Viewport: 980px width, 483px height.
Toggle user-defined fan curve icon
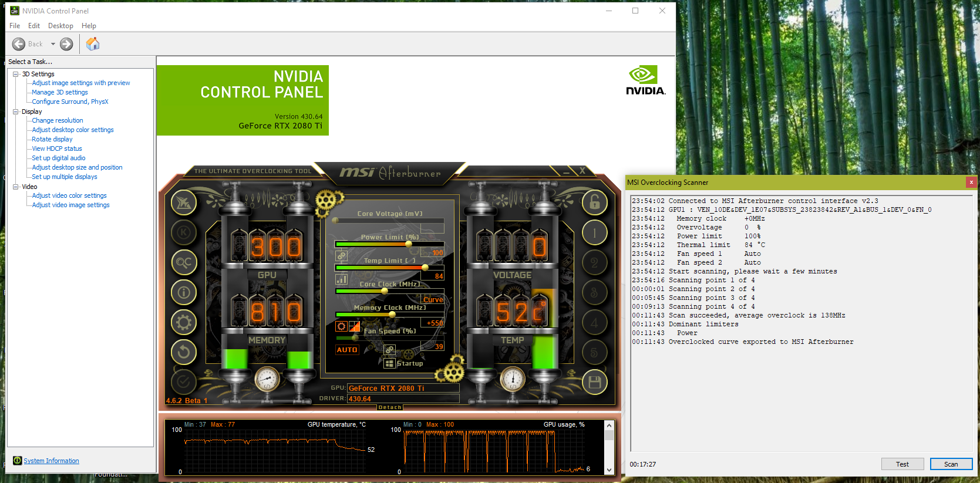click(354, 326)
